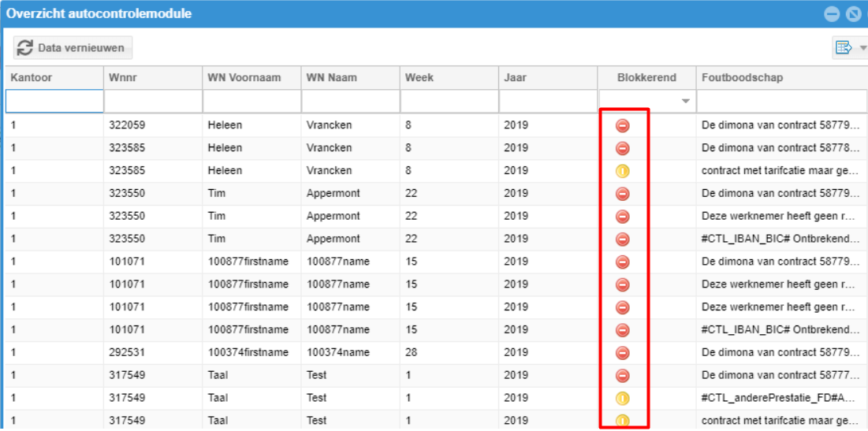Click 'contract met tarifcatie maar ge…' in 323585 row
868x431 pixels.
(x=780, y=172)
